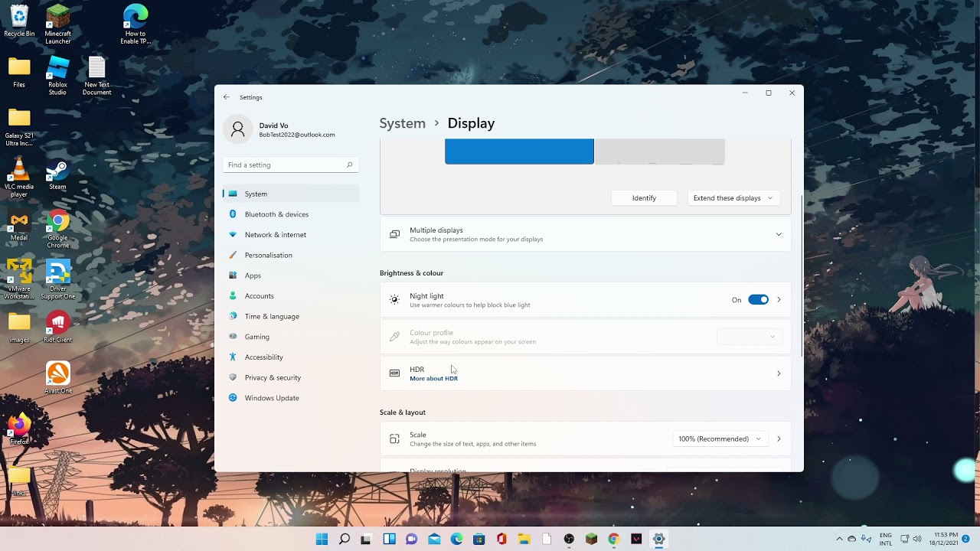Open the HDR settings chevron
The width and height of the screenshot is (980, 551).
click(x=779, y=373)
